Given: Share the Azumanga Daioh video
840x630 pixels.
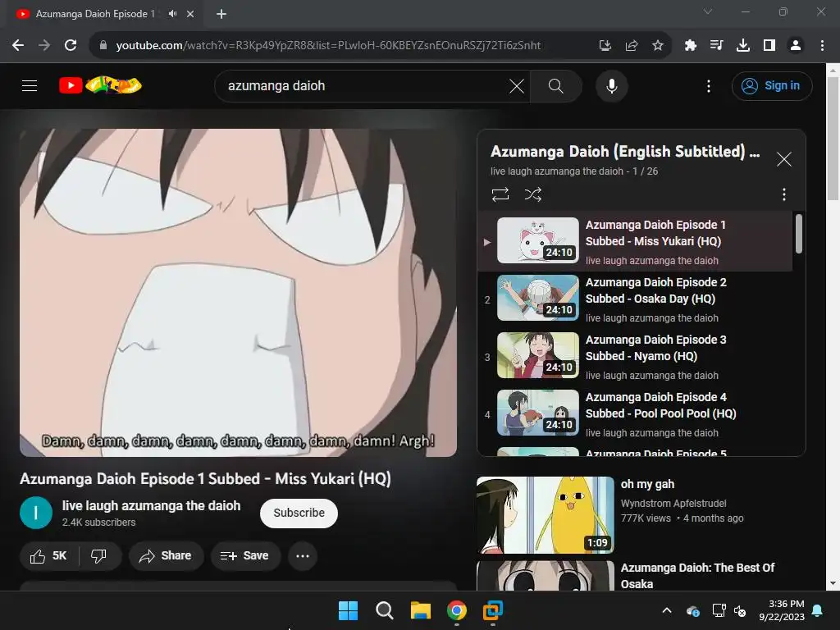Looking at the screenshot, I should [x=166, y=556].
